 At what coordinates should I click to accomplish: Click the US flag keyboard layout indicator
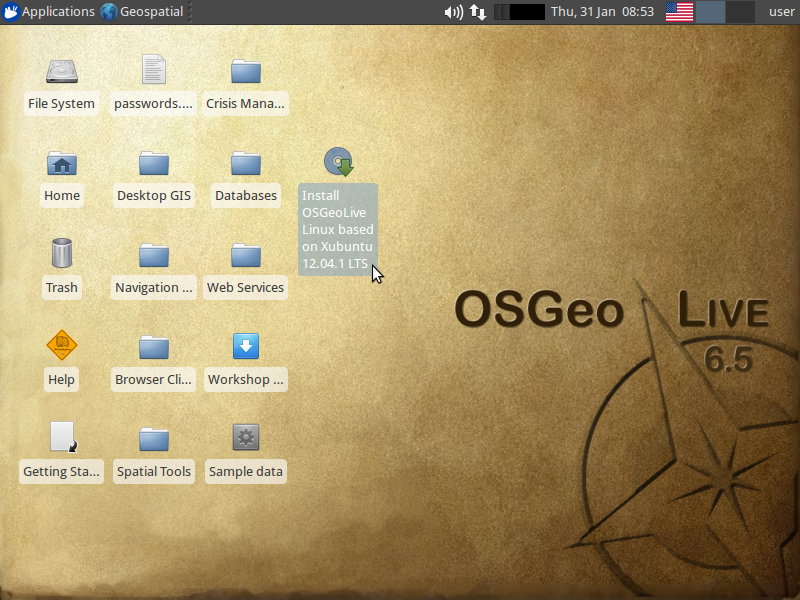[680, 12]
